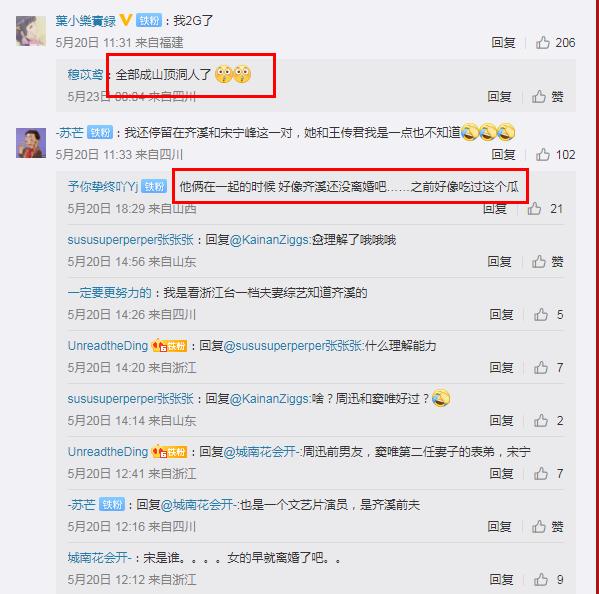Reply to 穆苡鸢's comment
Screen dimensions: 599x594
click(x=499, y=97)
